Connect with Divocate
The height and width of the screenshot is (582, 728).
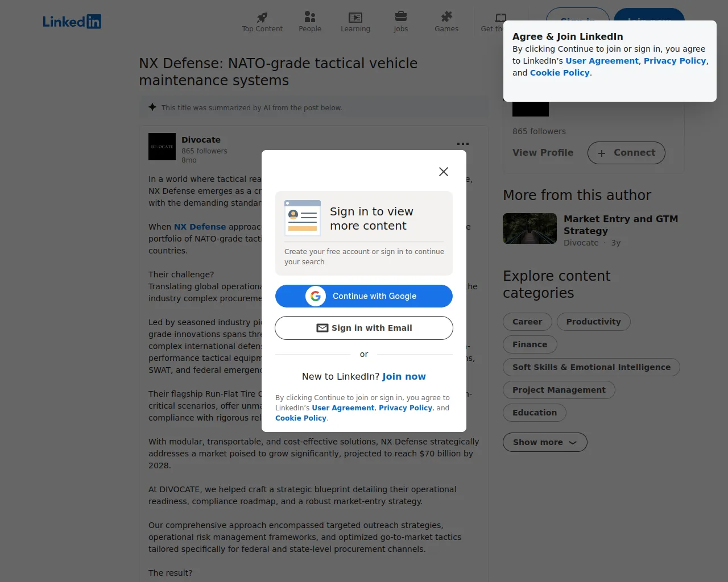coord(626,153)
